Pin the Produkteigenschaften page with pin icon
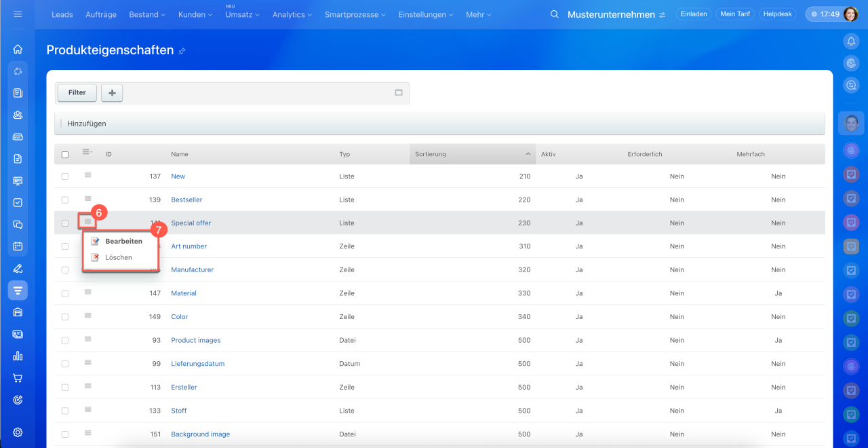Image resolution: width=868 pixels, height=448 pixels. tap(182, 51)
